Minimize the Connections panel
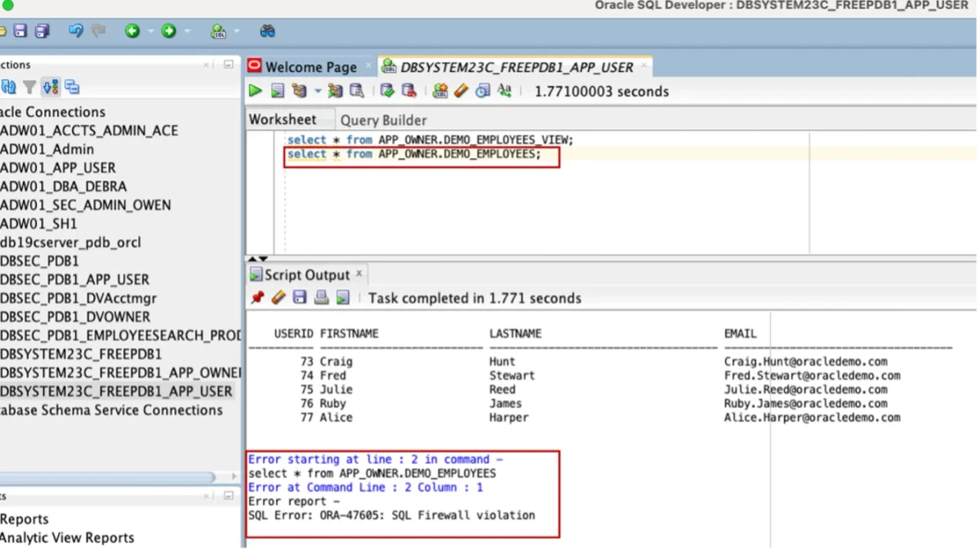 coord(229,64)
